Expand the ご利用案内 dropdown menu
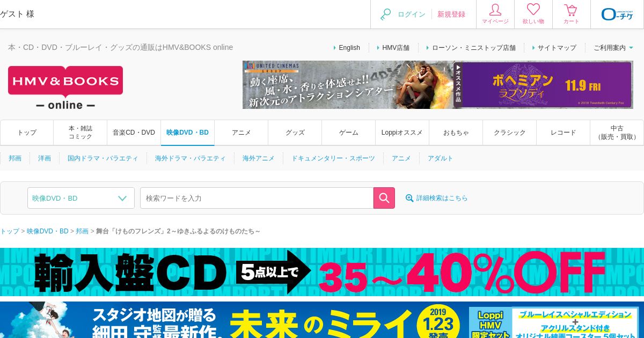 (613, 48)
